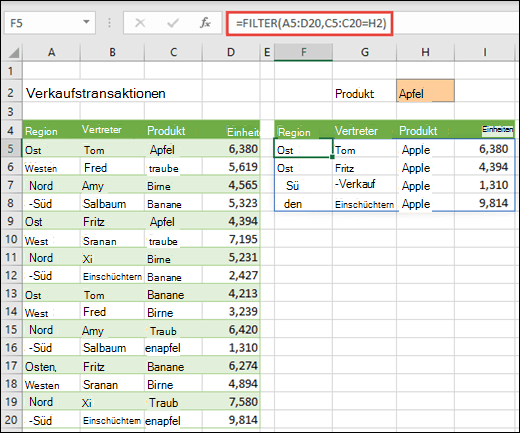This screenshot has width=520, height=433.
Task: Click the Enter checkmark formula icon
Action: (x=173, y=23)
